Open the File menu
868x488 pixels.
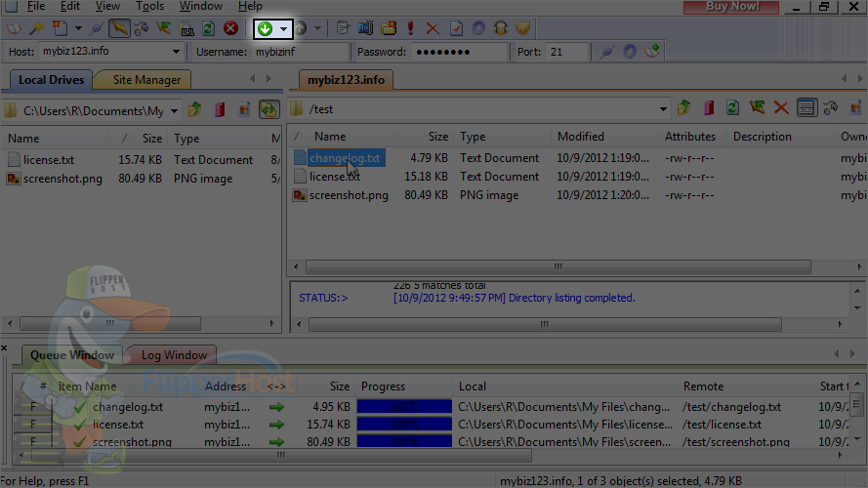pyautogui.click(x=36, y=6)
